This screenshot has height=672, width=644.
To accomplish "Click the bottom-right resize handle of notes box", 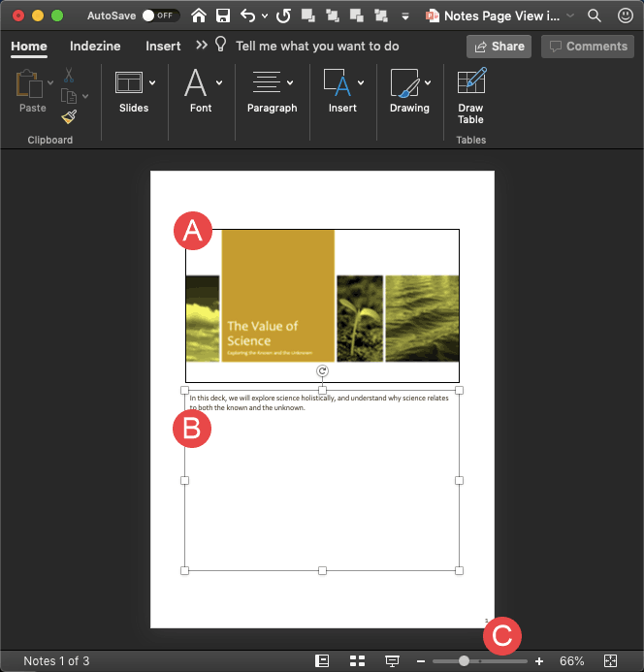I will coord(459,570).
